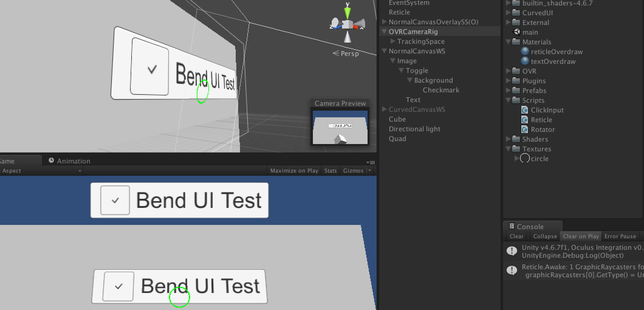This screenshot has width=644, height=310.
Task: Toggle Maximize on Play
Action: tap(294, 171)
